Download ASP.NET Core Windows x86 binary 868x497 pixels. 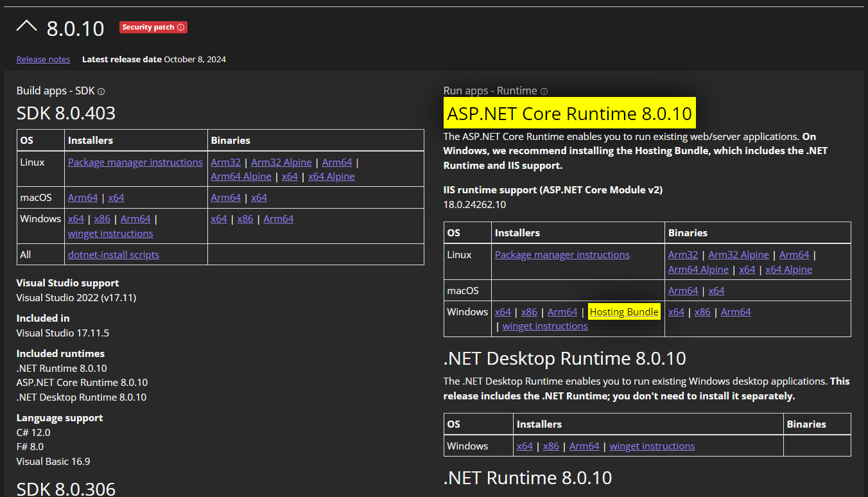click(702, 312)
